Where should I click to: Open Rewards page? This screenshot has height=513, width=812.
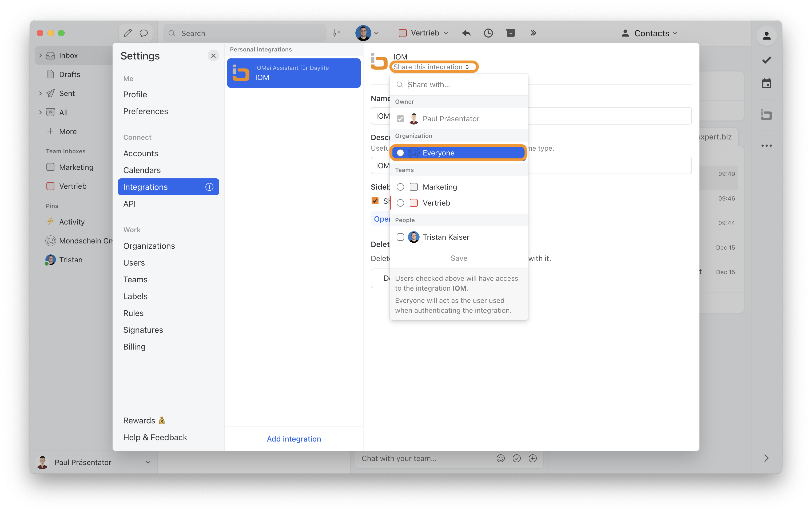tap(144, 421)
